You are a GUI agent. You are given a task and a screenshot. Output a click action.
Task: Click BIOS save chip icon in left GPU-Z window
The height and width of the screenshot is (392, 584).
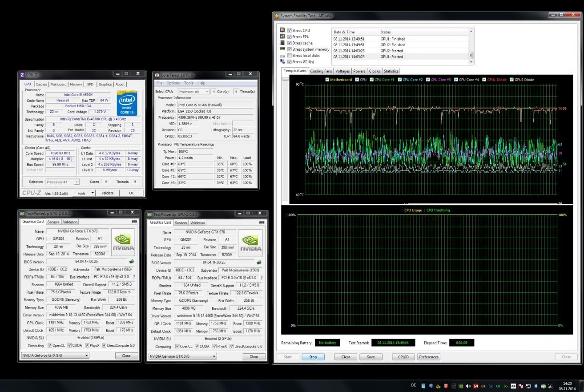click(x=132, y=262)
